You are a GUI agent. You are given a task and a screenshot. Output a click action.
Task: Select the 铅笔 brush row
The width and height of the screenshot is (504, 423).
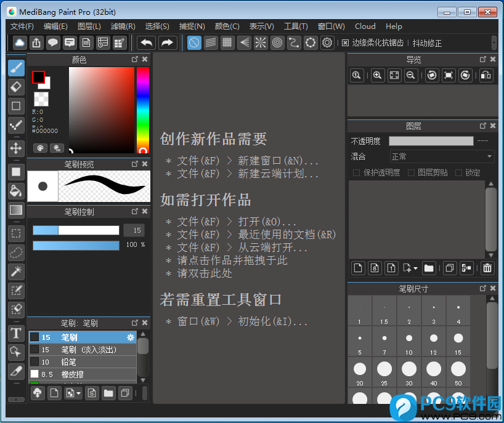click(83, 362)
